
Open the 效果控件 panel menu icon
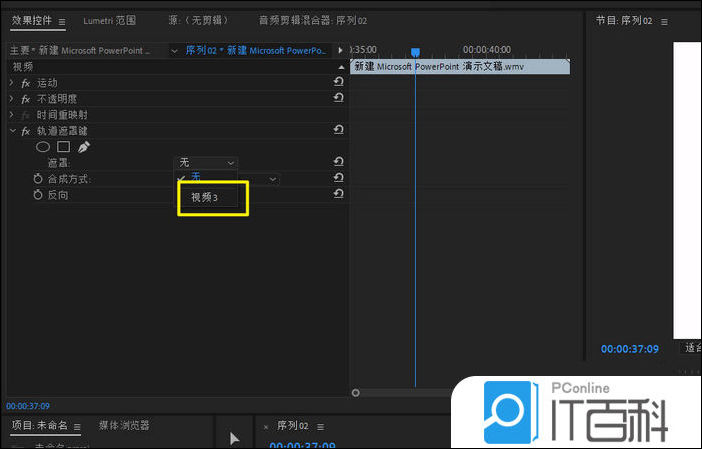(x=62, y=21)
